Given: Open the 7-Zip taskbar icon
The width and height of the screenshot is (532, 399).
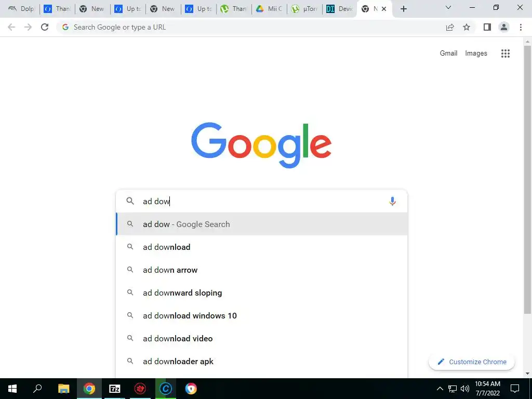Looking at the screenshot, I should point(115,389).
